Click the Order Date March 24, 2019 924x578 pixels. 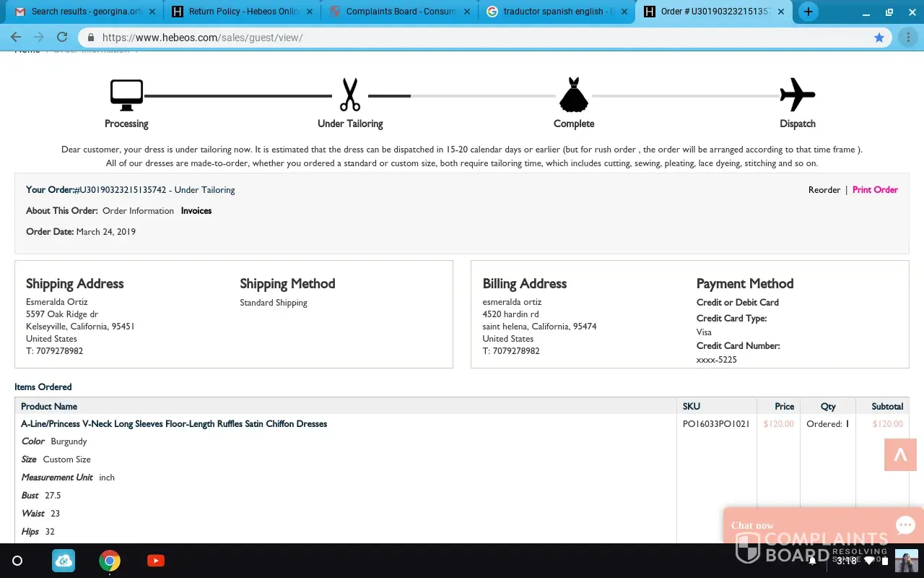click(x=81, y=232)
